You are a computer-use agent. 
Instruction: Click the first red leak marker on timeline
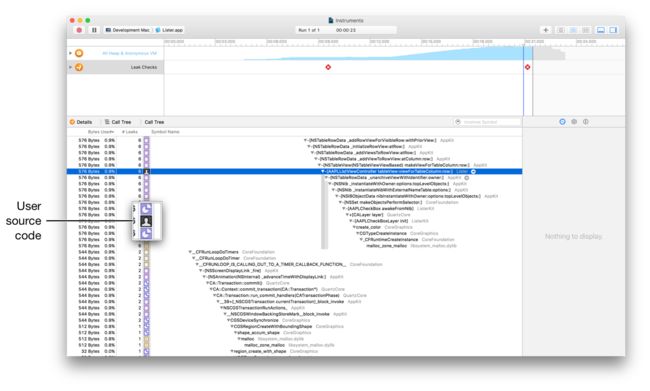click(x=328, y=67)
